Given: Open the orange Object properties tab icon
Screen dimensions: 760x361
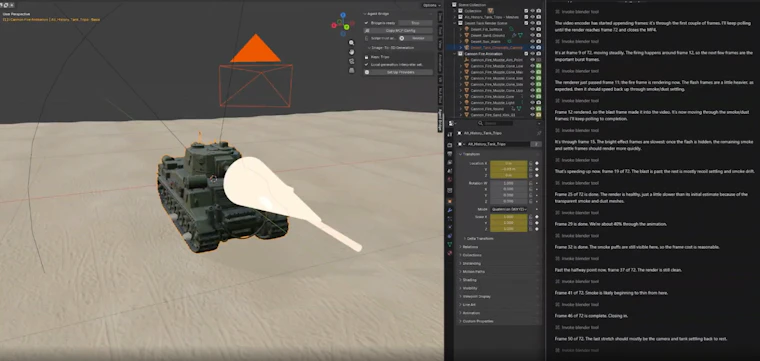Looking at the screenshot, I should (449, 201).
